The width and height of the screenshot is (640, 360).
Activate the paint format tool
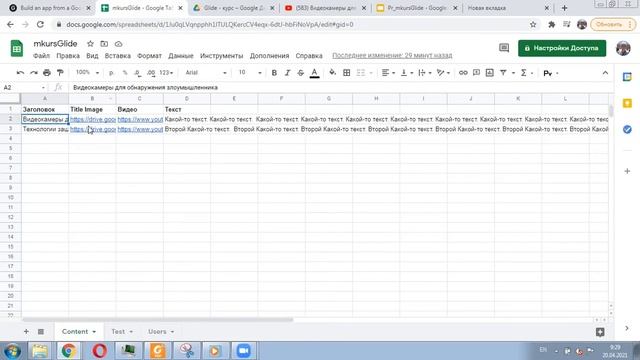60,73
